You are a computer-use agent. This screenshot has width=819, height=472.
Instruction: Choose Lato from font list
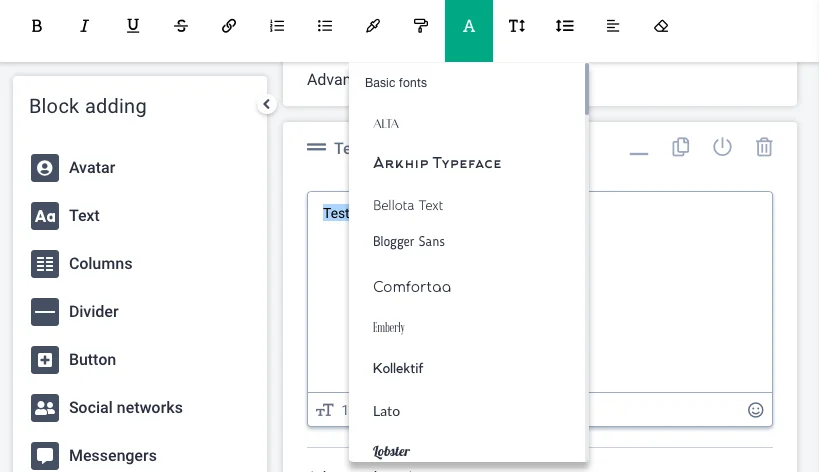click(x=387, y=411)
